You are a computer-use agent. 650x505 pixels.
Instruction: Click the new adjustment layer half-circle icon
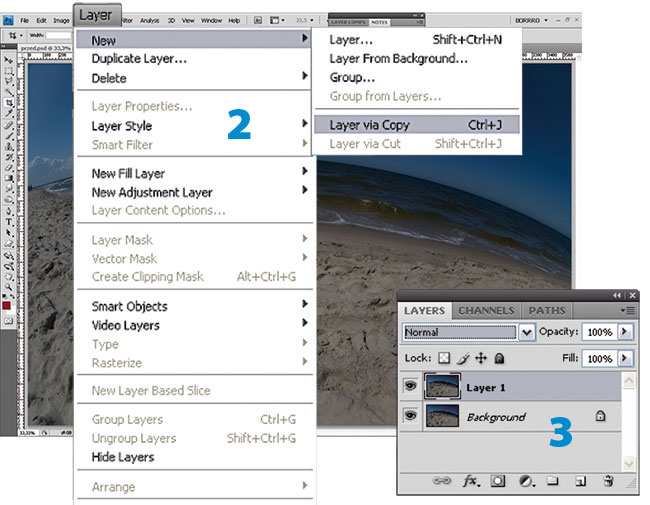(x=525, y=481)
